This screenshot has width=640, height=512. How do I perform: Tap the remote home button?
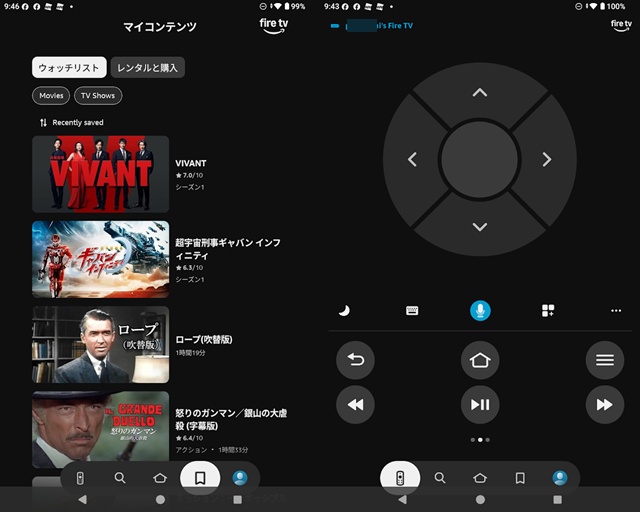[x=480, y=360]
